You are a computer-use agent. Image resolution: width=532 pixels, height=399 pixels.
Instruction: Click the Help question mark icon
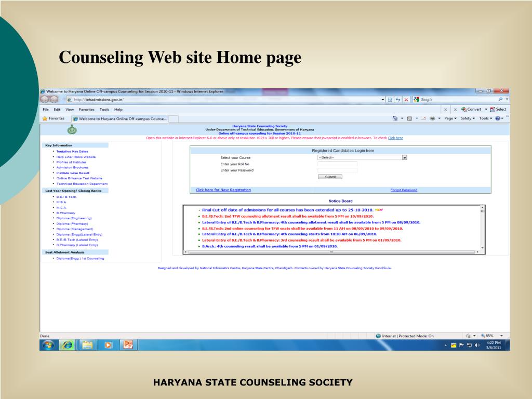tap(497, 118)
